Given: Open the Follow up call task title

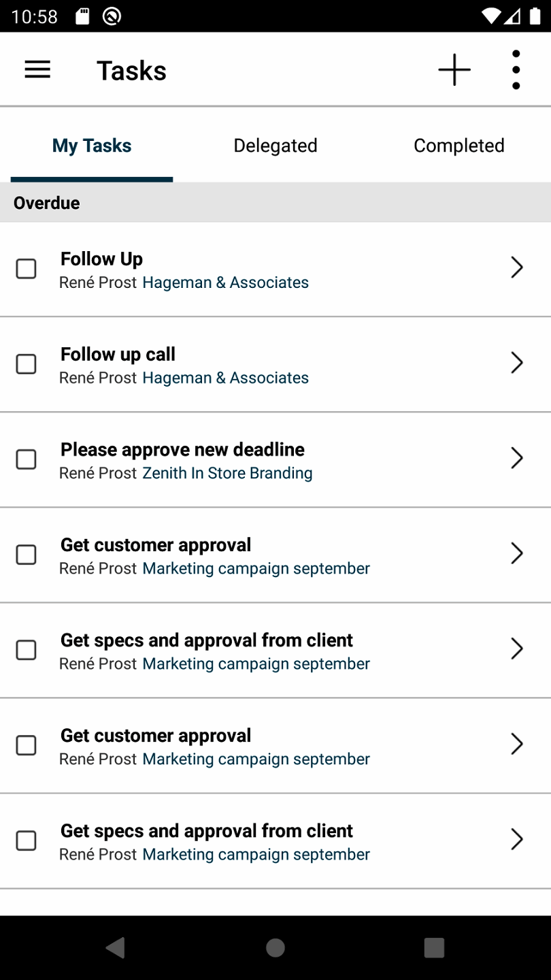Looking at the screenshot, I should point(118,354).
